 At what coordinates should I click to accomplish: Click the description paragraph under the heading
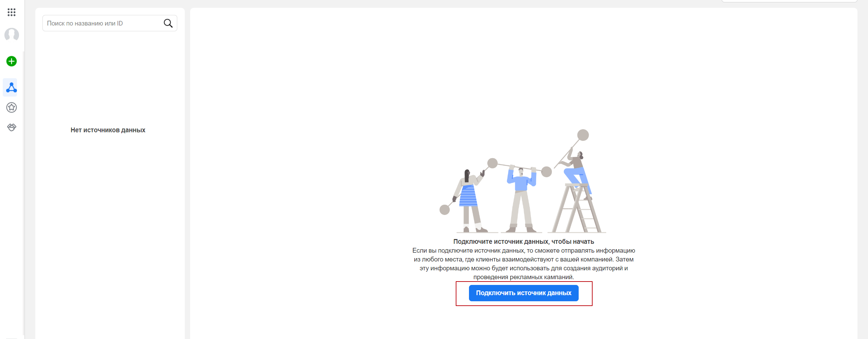pyautogui.click(x=523, y=264)
